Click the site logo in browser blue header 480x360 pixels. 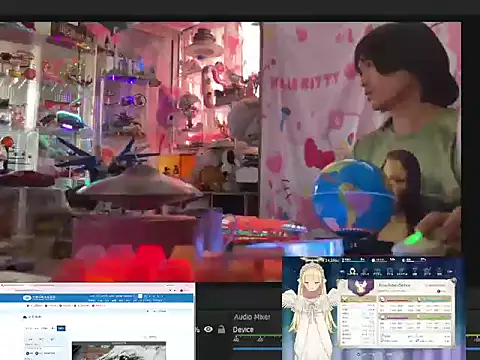pos(39,297)
